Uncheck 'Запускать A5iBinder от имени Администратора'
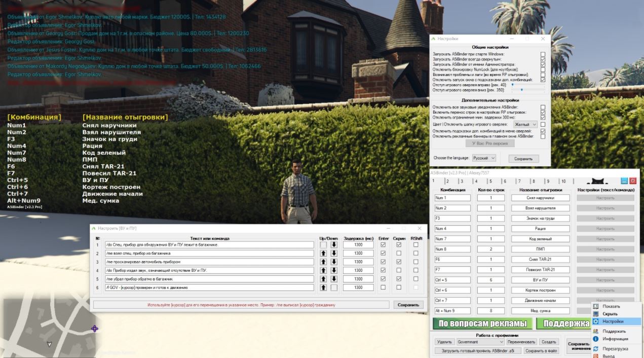This screenshot has width=644, height=358. (x=543, y=64)
